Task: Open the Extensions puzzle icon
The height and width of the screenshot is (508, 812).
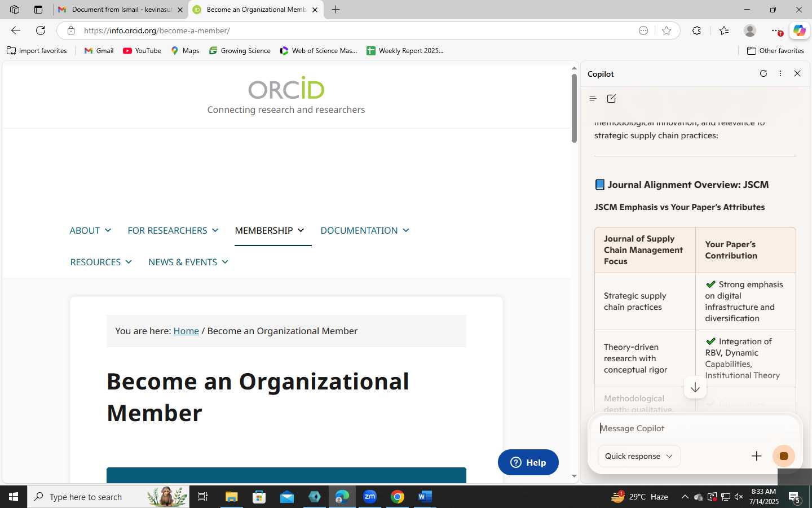Action: point(696,30)
